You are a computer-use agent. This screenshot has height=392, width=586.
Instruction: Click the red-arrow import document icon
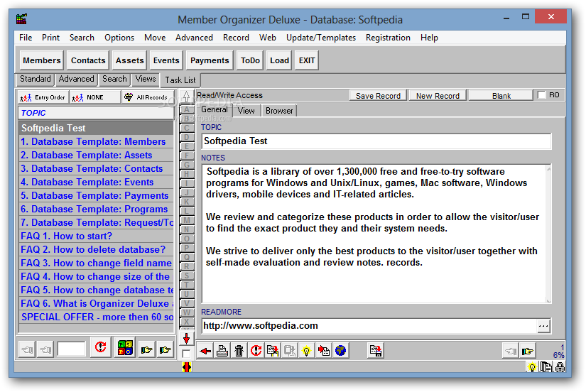coord(323,351)
